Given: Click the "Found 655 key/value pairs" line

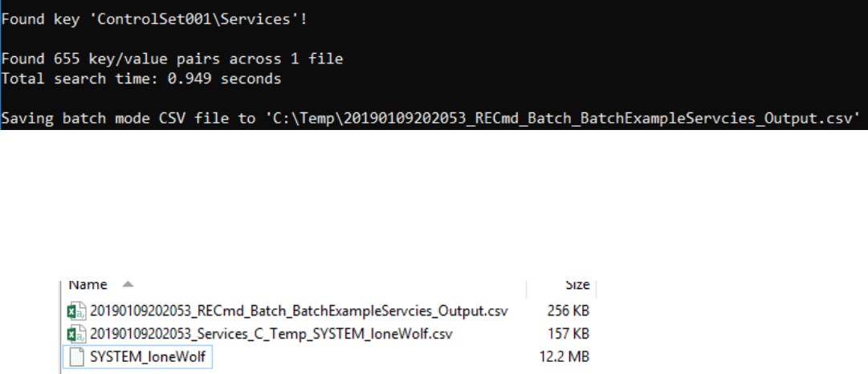Looking at the screenshot, I should pyautogui.click(x=173, y=59).
